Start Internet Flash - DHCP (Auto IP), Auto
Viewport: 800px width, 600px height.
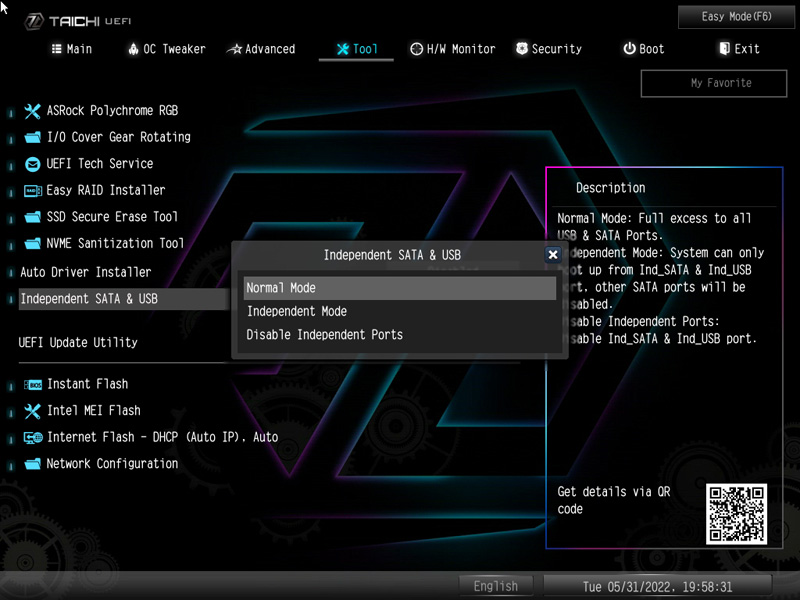162,437
